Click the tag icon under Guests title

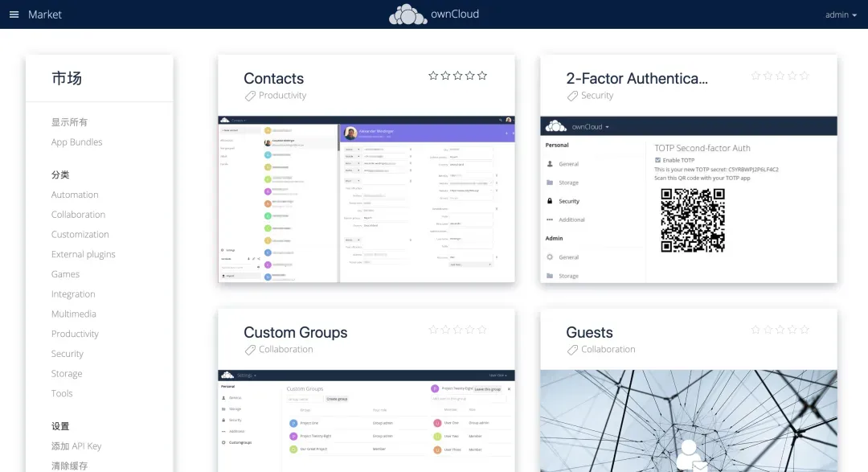coord(572,350)
